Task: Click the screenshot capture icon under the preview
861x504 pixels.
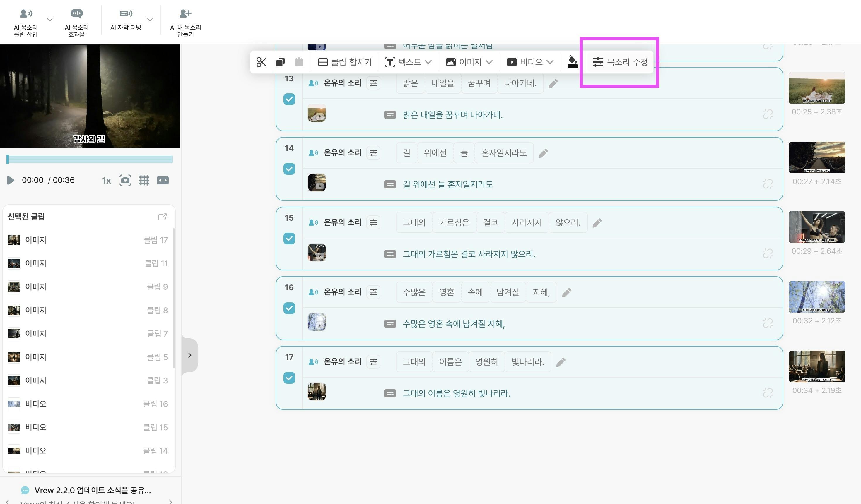Action: coord(125,180)
